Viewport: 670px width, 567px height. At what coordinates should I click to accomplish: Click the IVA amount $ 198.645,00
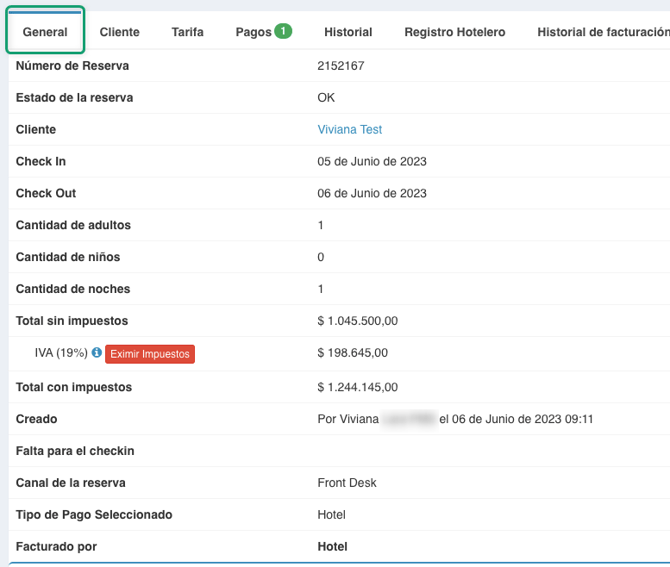(352, 353)
